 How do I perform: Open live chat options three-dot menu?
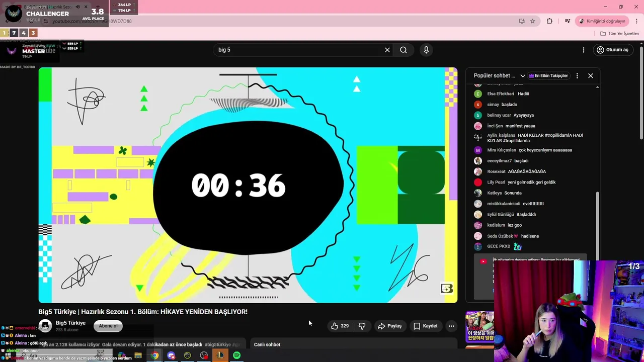577,75
